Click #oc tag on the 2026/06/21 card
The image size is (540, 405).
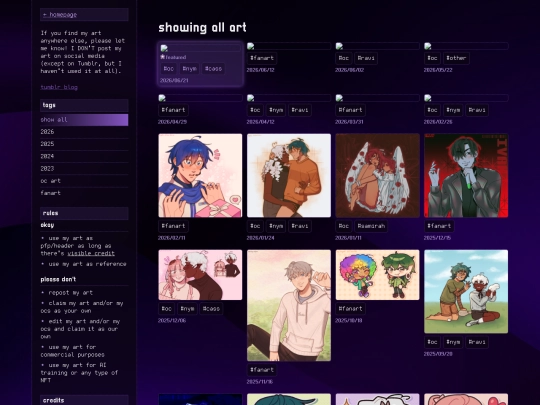tap(169, 69)
